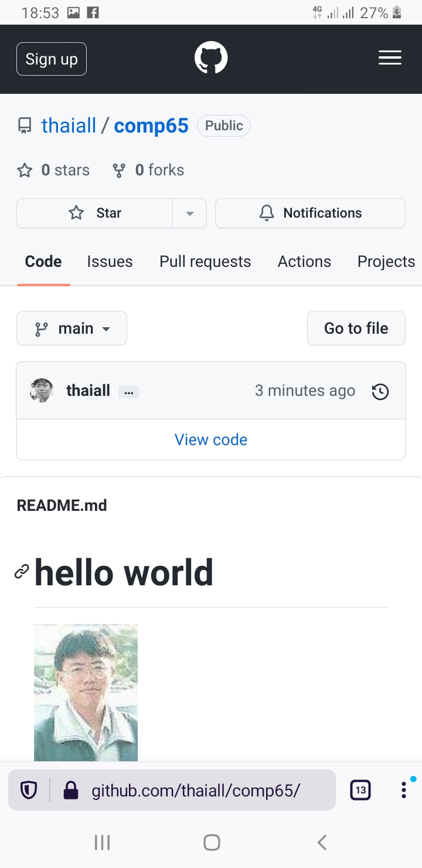Tap the browser shield tracking protection icon
Viewport: 422px width, 868px height.
click(29, 791)
